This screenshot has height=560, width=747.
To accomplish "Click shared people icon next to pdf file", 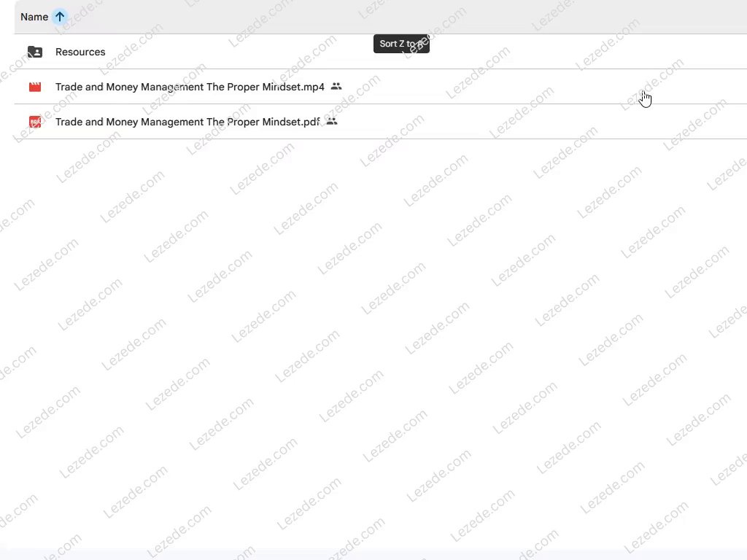I will pos(332,122).
